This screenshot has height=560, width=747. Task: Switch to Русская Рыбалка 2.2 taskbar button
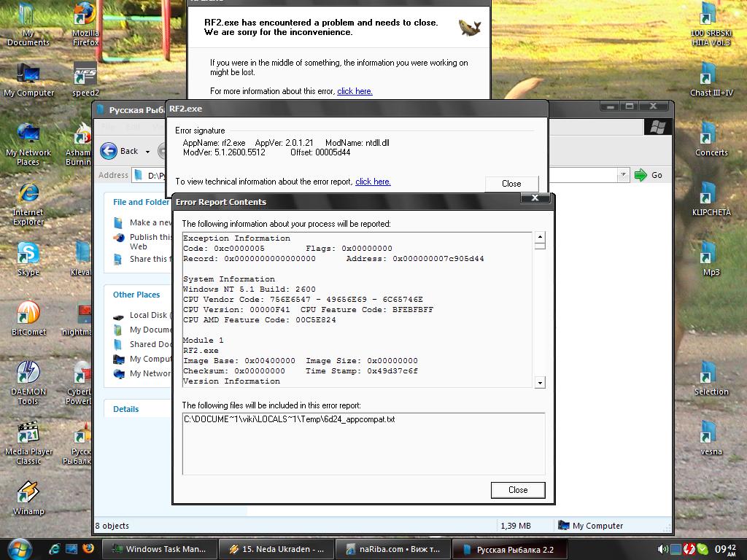click(510, 549)
